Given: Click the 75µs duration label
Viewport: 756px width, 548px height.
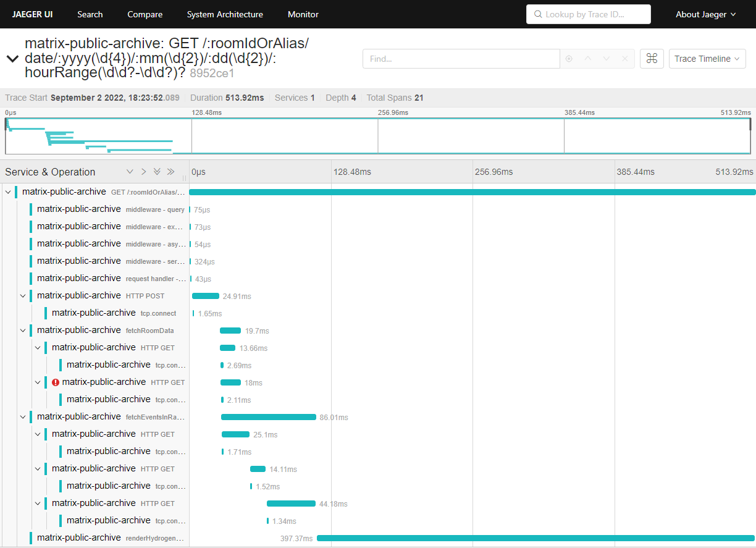Looking at the screenshot, I should click(202, 210).
